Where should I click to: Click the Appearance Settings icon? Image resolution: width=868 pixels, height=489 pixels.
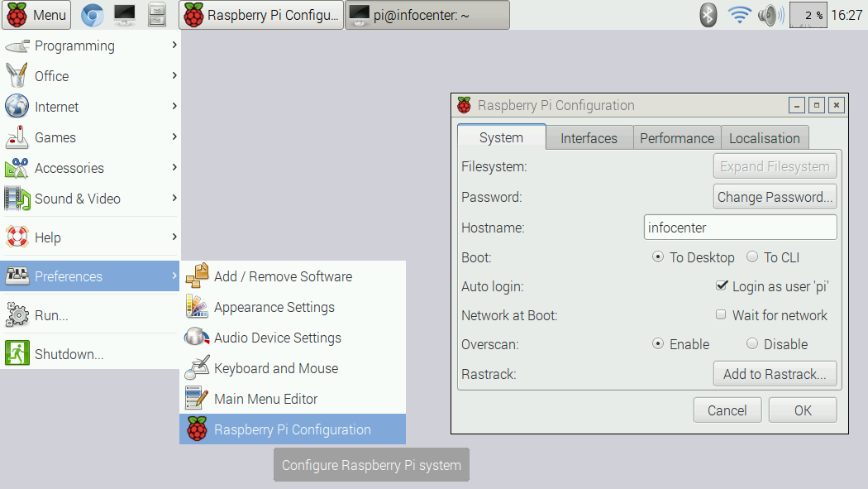pos(197,306)
